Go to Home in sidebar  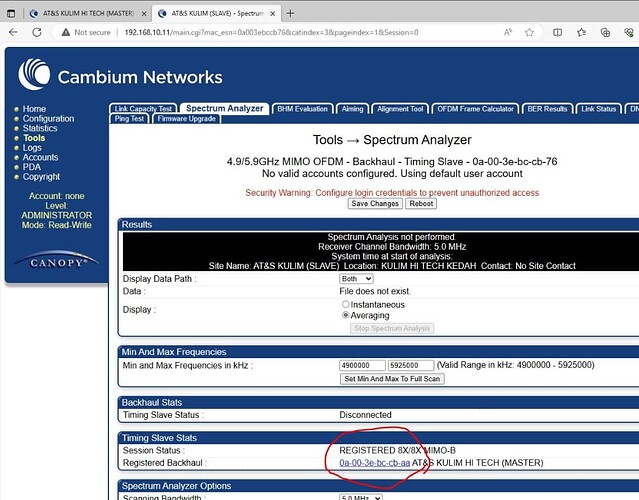34,109
